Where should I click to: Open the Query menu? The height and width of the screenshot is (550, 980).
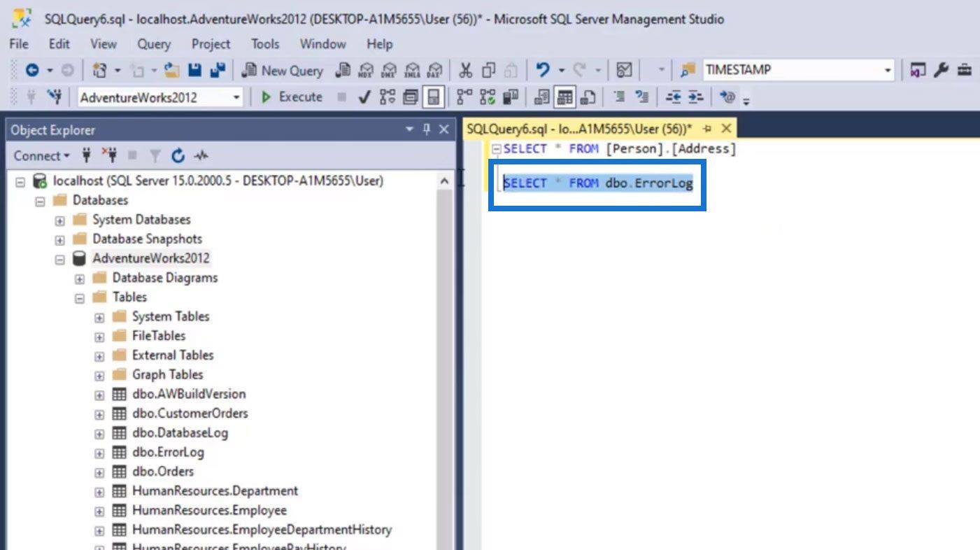coord(153,44)
